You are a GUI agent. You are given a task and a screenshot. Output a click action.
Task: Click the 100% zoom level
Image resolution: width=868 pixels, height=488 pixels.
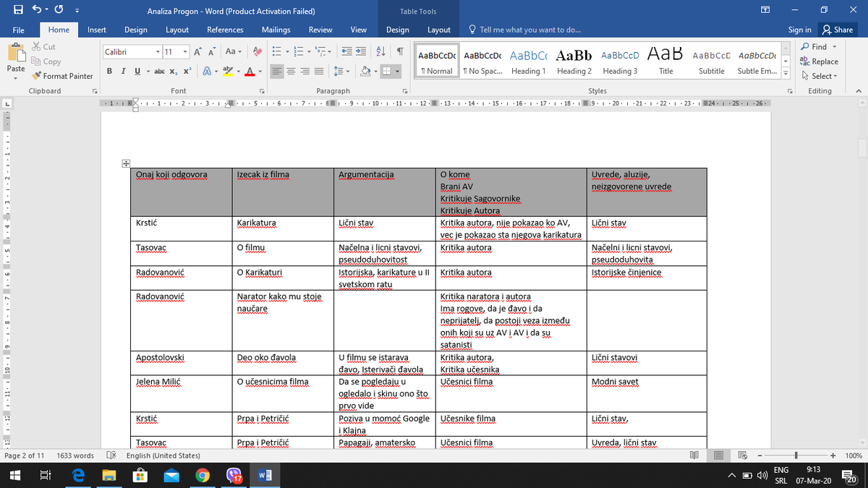[x=854, y=455]
